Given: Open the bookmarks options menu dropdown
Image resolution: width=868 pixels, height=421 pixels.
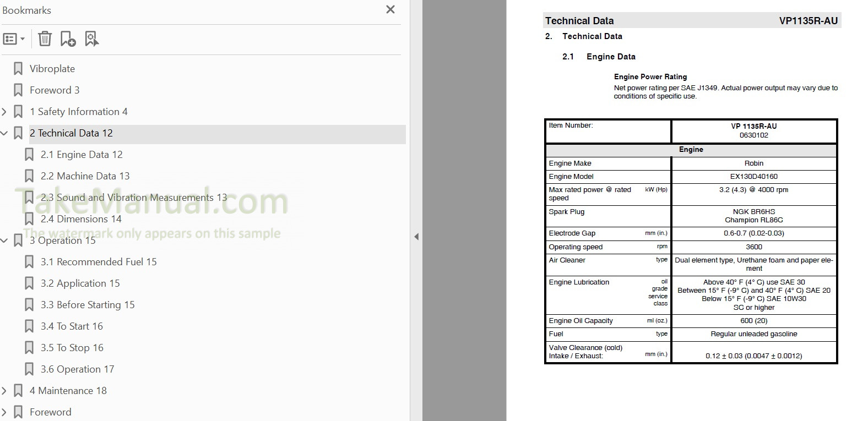Looking at the screenshot, I should pos(14,39).
